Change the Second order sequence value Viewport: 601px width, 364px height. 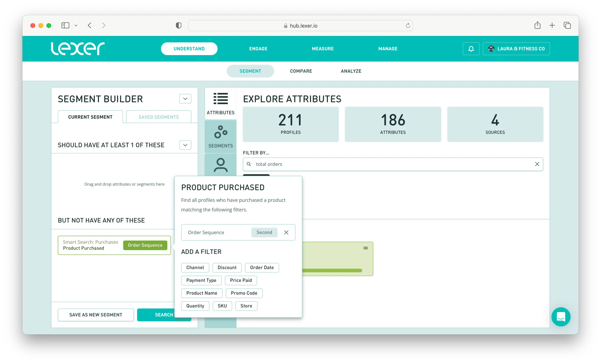pyautogui.click(x=264, y=232)
